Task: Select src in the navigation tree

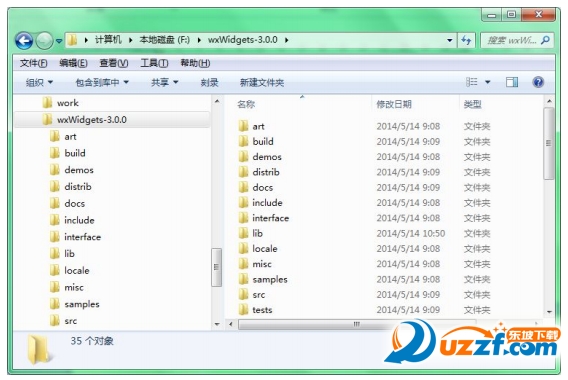Action: [x=71, y=321]
